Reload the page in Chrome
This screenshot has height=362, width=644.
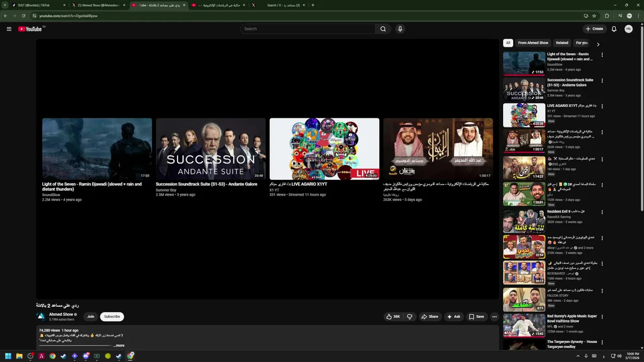(23, 16)
